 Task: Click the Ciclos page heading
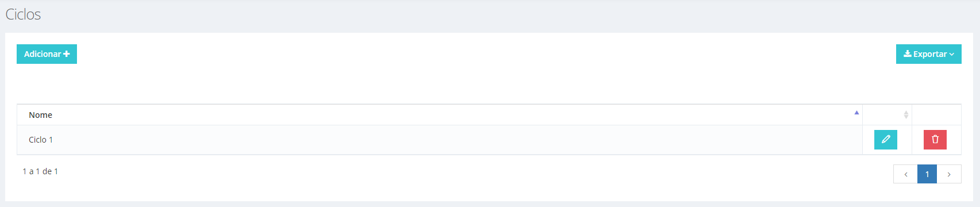coord(23,14)
